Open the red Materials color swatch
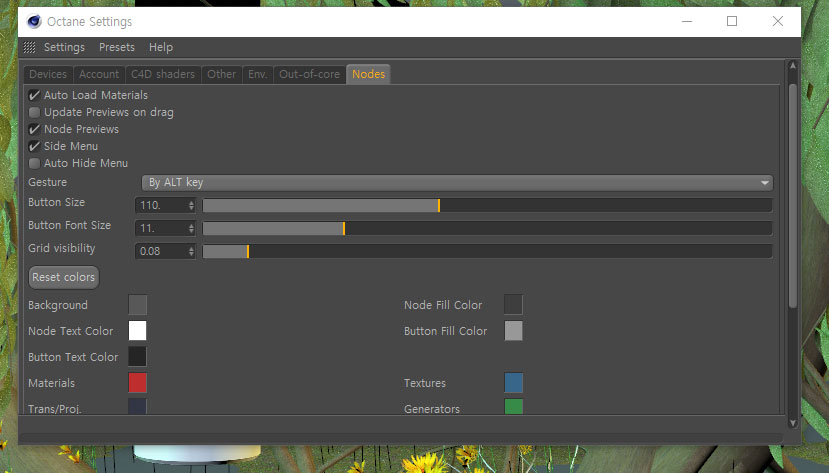829x473 pixels. tap(137, 383)
